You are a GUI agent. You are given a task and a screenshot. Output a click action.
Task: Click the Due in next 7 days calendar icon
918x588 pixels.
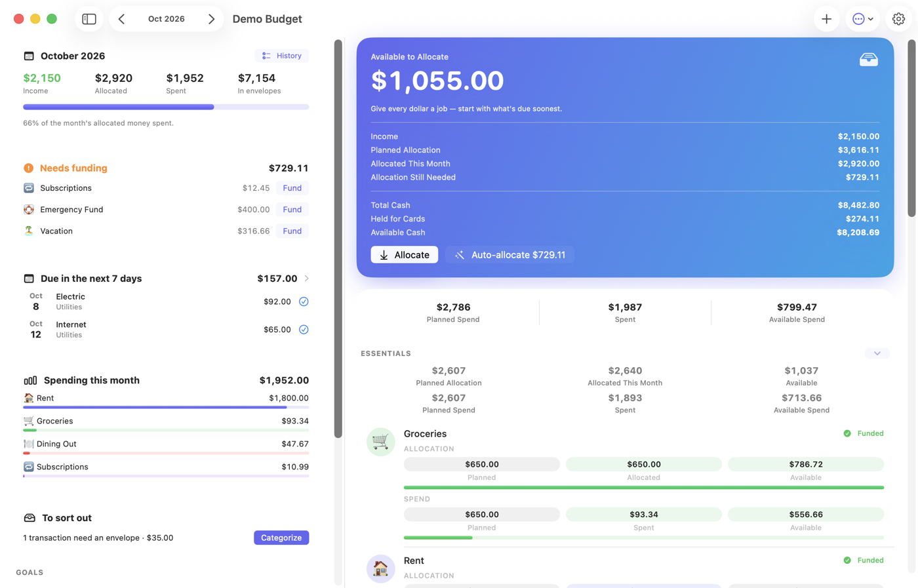[x=29, y=279]
